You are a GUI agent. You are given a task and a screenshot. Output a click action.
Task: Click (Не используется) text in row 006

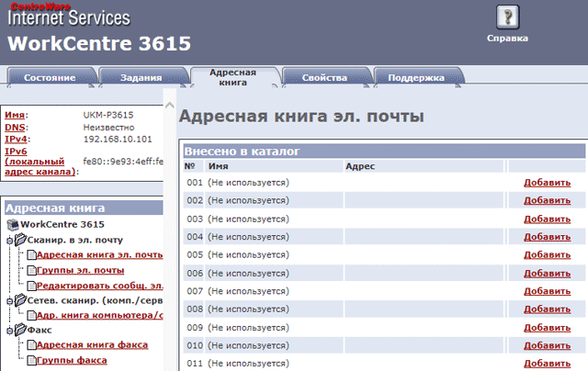(249, 273)
